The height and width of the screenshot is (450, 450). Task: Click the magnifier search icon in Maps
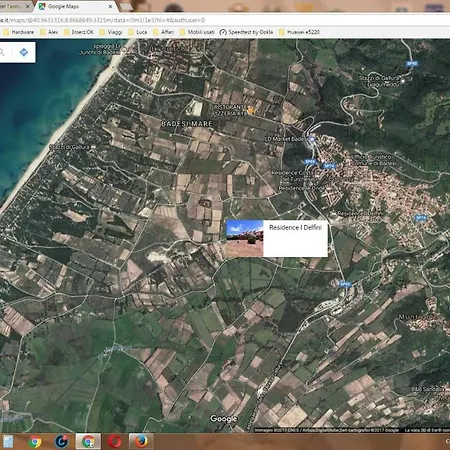point(2,52)
